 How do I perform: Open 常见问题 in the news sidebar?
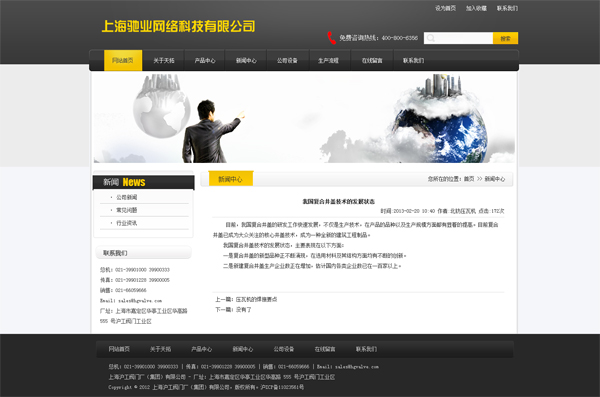[x=127, y=210]
